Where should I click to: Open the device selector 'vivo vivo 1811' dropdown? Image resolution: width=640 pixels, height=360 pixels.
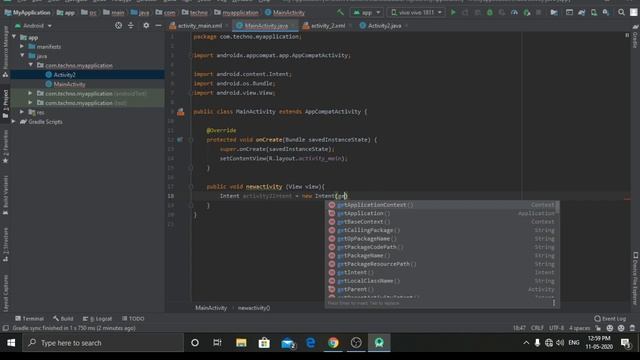(x=416, y=12)
